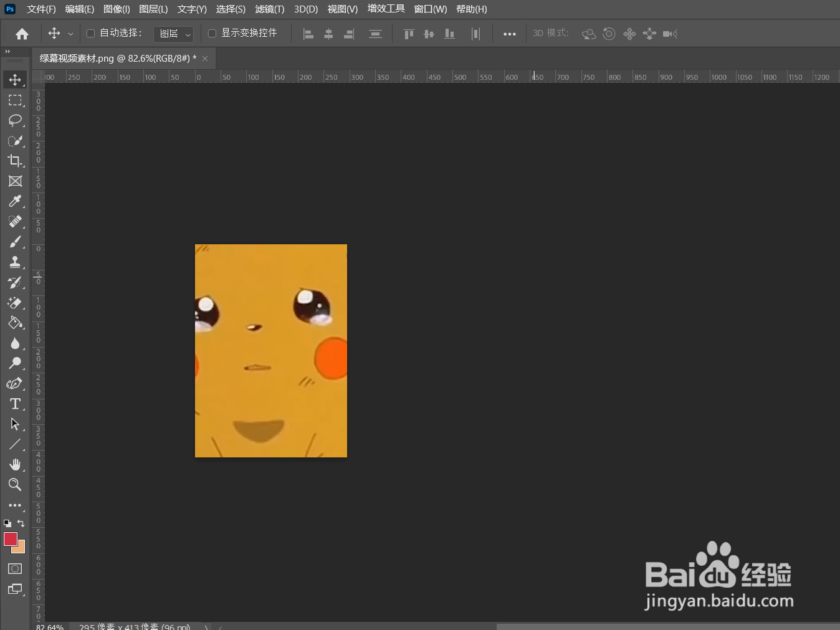Align right edges
This screenshot has width=840, height=630.
349,34
